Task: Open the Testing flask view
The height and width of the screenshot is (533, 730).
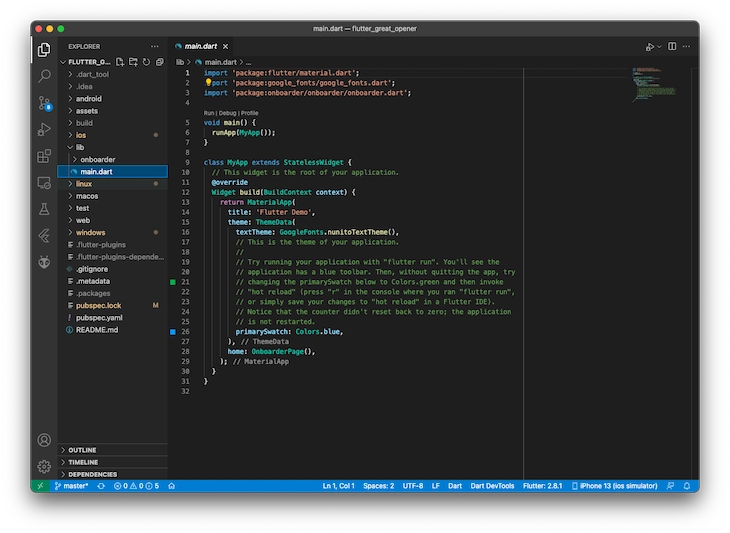Action: pos(44,209)
